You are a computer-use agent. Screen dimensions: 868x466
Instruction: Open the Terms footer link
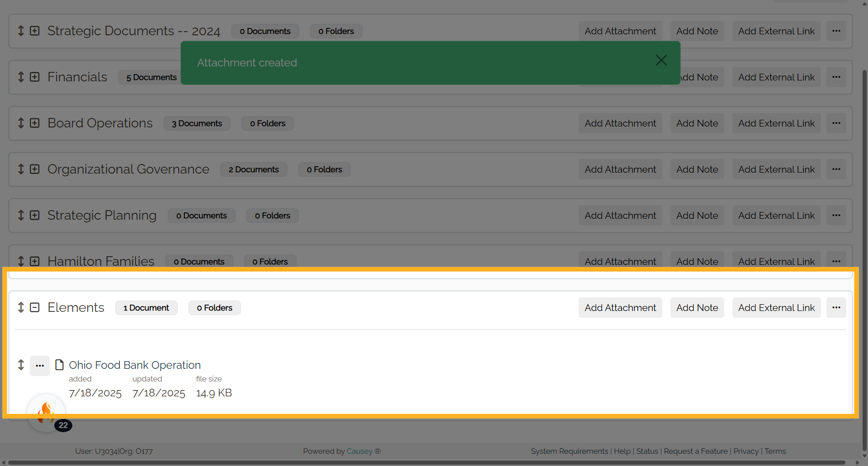(x=775, y=451)
